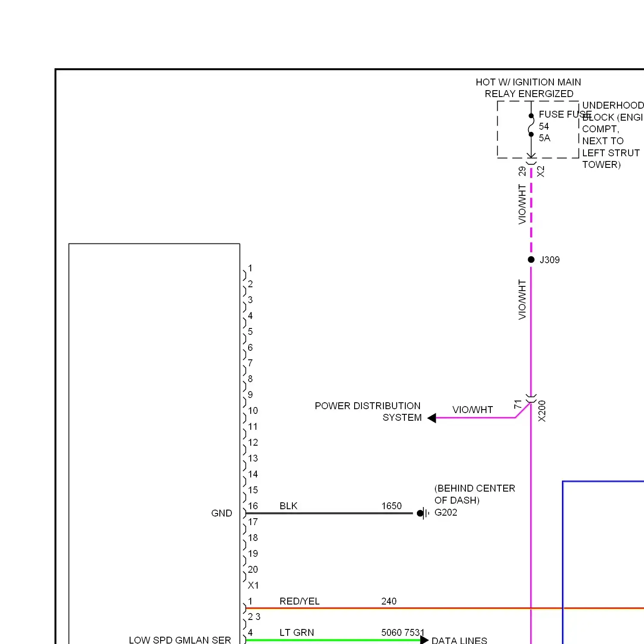Screen dimensions: 644x644
Task: Click connector pin 29 label
Action: 522,171
